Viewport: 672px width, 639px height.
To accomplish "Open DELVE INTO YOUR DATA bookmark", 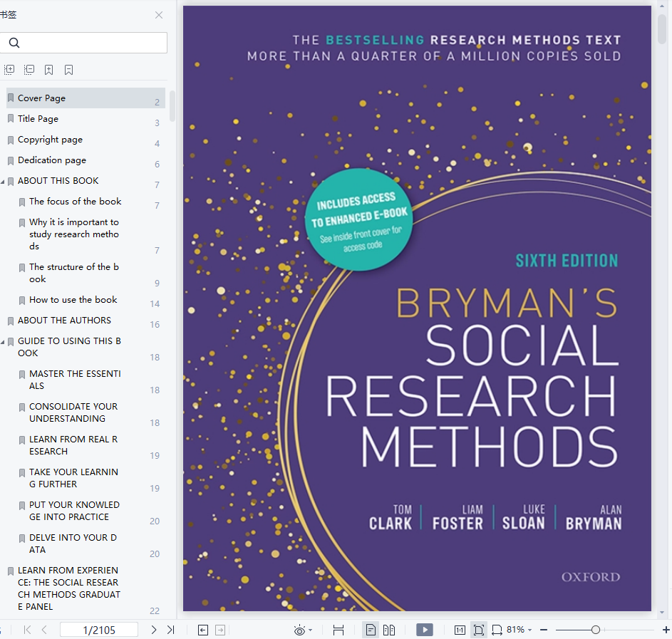I will 73,544.
